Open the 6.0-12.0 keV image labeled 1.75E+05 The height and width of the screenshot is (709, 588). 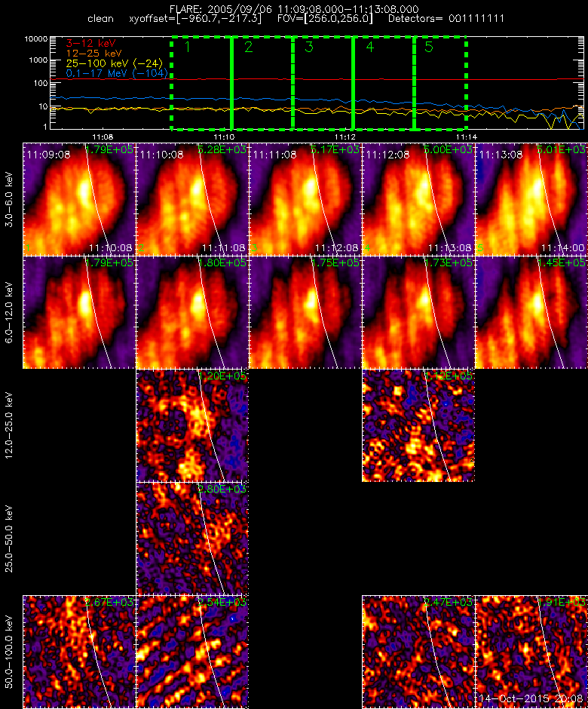[x=305, y=312]
